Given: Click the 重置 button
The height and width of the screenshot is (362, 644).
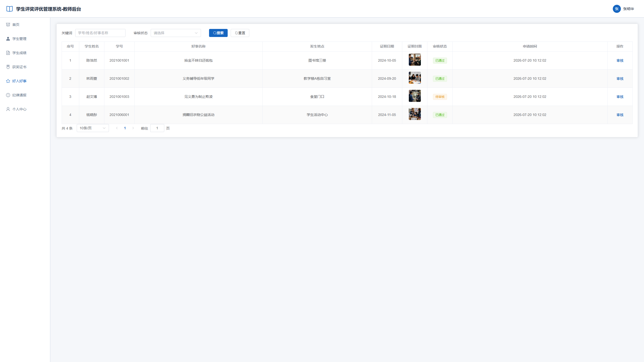Looking at the screenshot, I should coord(240,33).
